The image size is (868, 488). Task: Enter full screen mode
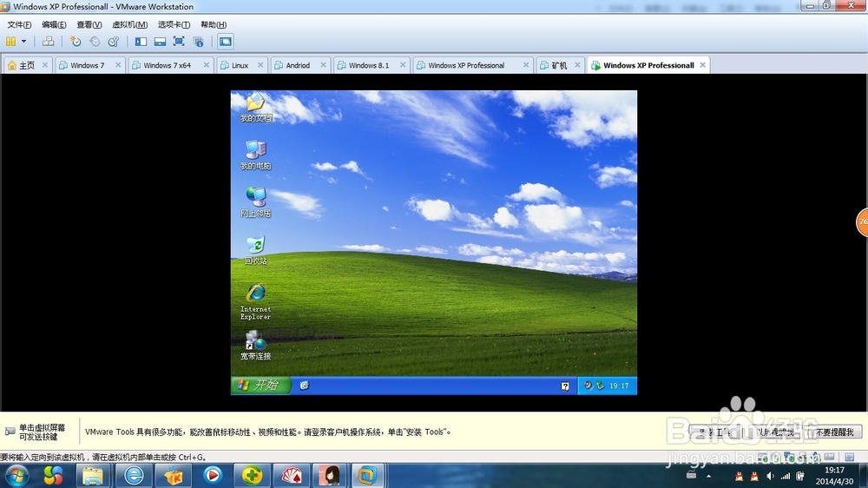point(179,41)
